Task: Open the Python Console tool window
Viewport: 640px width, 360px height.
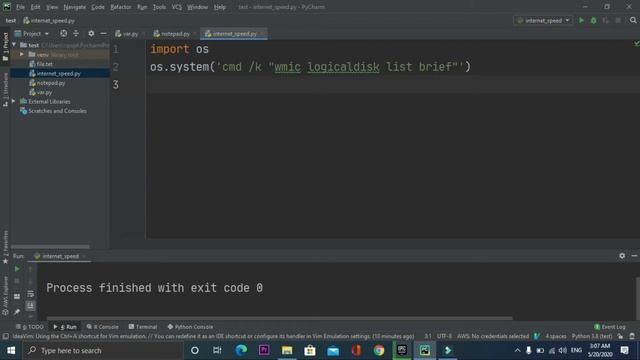Action: click(190, 327)
